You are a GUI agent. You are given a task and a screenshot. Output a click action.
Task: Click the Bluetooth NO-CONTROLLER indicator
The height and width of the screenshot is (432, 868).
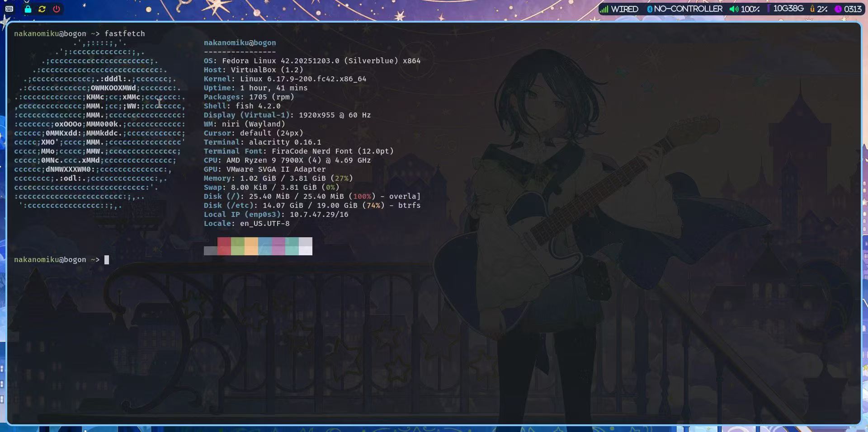pyautogui.click(x=684, y=9)
